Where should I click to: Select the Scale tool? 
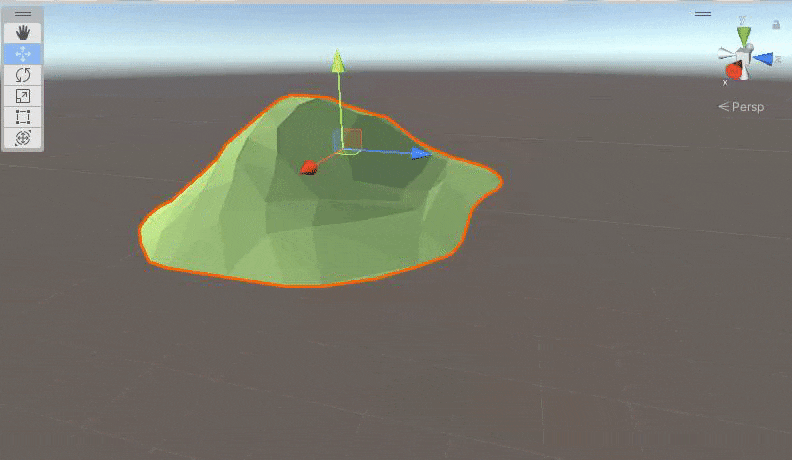tap(23, 96)
